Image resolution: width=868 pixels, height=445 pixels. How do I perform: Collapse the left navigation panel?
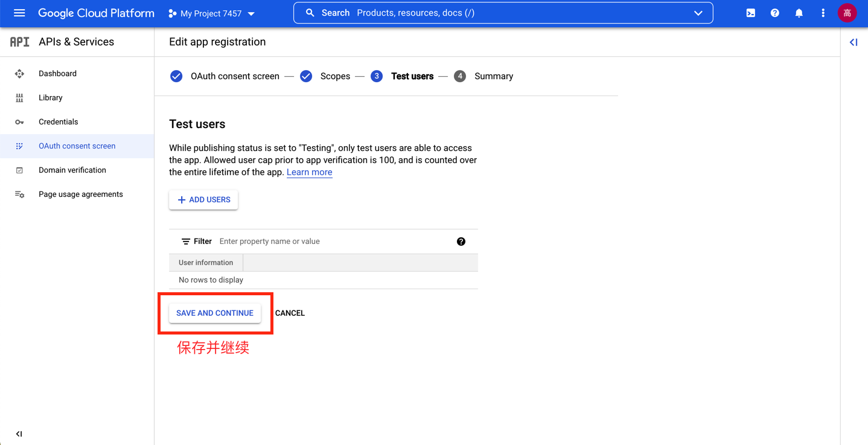point(19,434)
